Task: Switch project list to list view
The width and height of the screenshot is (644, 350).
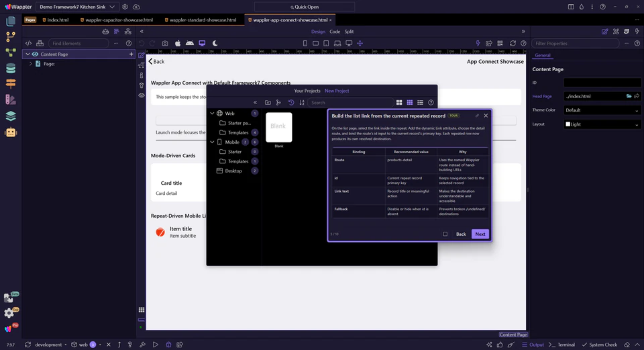Action: (420, 102)
